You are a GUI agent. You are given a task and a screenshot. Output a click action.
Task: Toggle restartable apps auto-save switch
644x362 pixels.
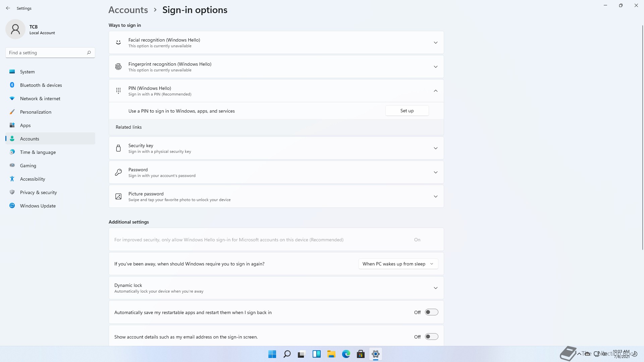(x=431, y=312)
